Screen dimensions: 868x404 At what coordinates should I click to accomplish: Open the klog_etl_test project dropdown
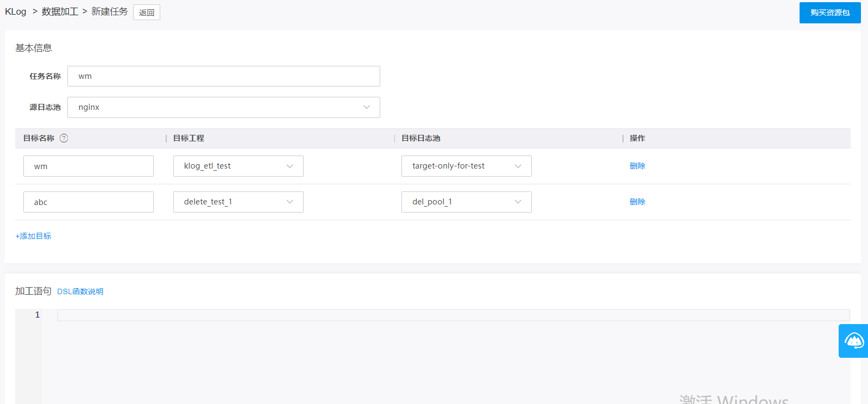[x=238, y=166]
